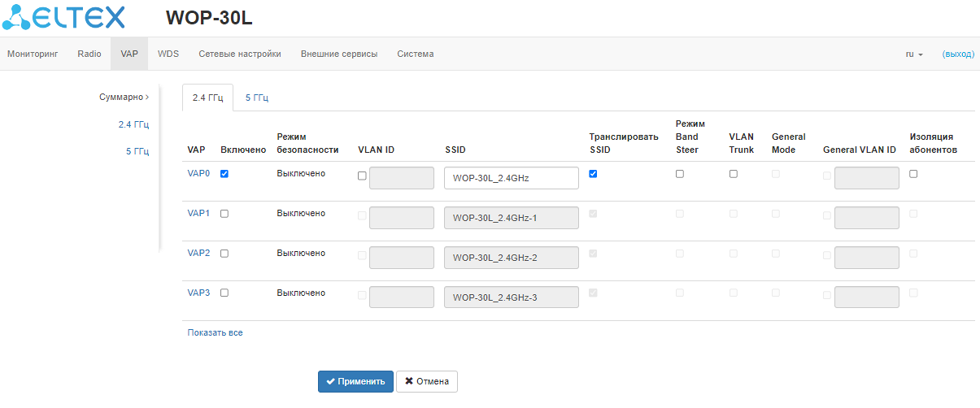Click the VAP0 SSID input field
The image size is (980, 408).
coord(511,178)
